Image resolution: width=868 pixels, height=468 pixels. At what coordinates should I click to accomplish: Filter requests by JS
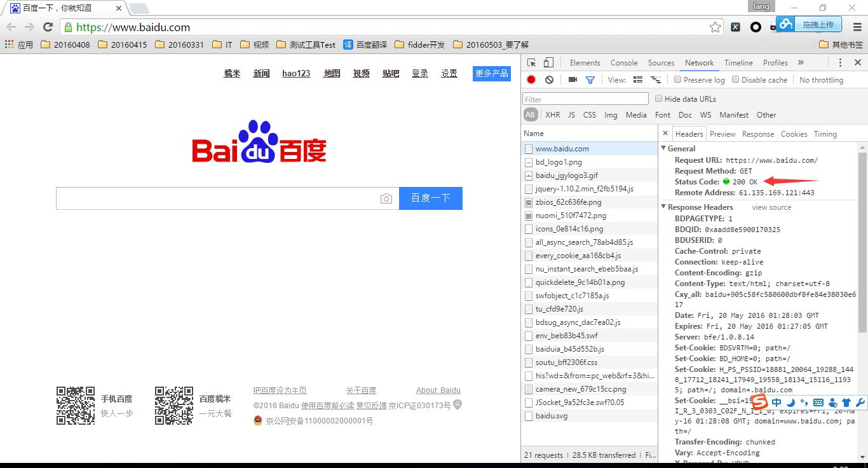571,115
